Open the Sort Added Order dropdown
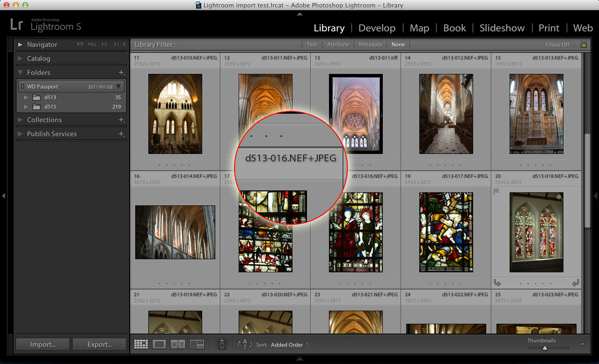599x364 pixels. tap(289, 345)
